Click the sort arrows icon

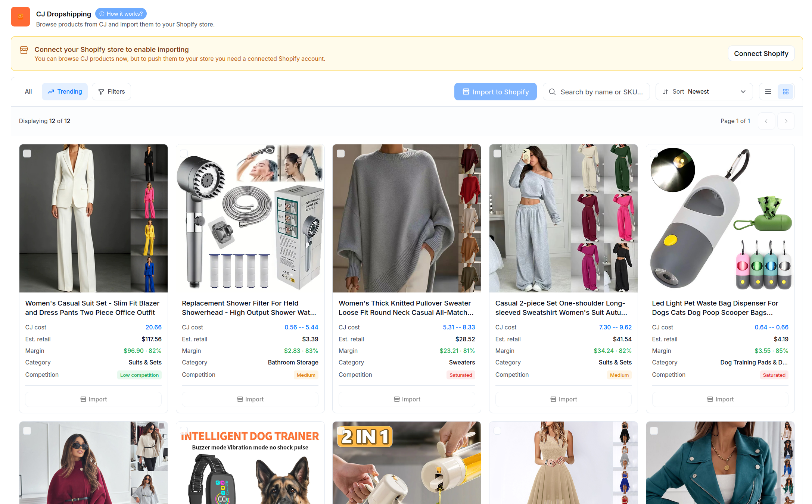coord(665,92)
